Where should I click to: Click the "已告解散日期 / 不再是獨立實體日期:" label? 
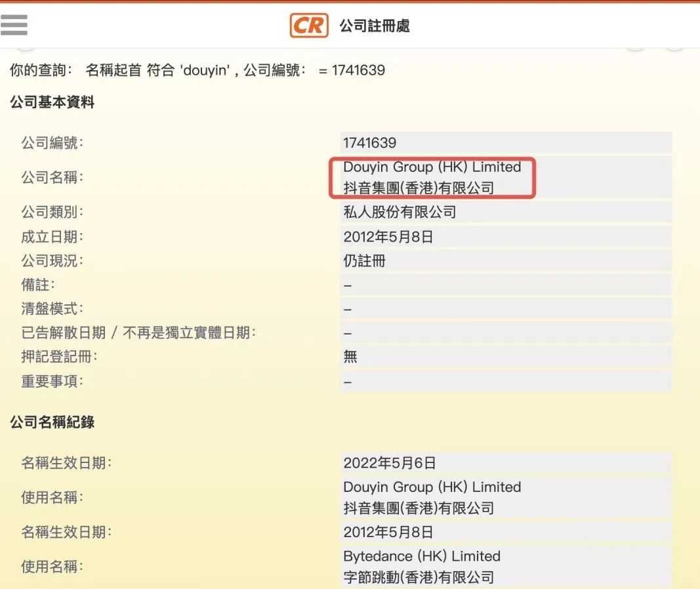pyautogui.click(x=138, y=333)
